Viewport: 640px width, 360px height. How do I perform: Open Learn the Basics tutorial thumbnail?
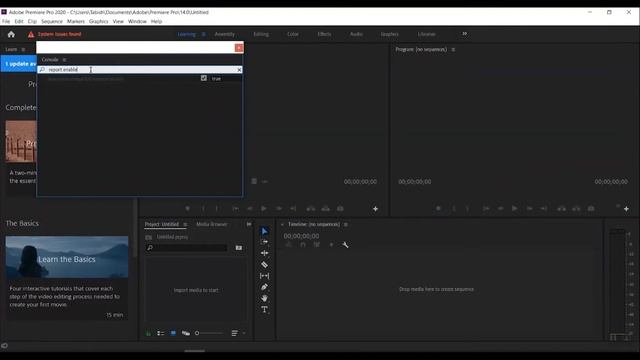coord(67,258)
